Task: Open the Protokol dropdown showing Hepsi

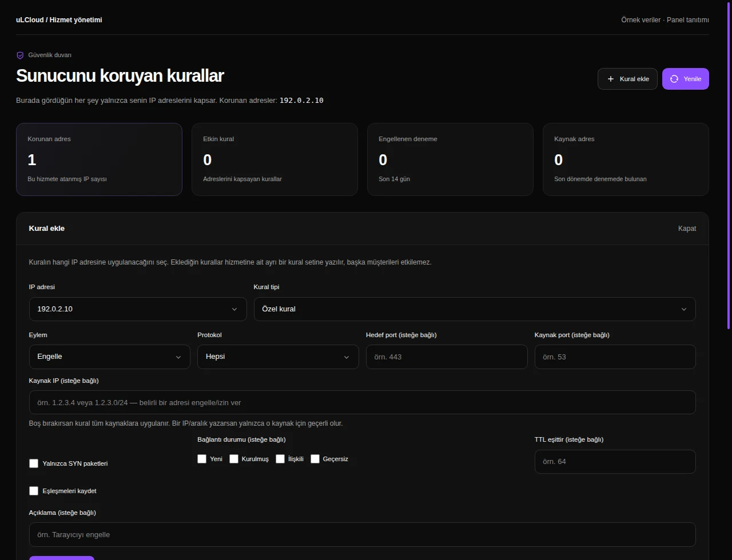Action: (278, 357)
